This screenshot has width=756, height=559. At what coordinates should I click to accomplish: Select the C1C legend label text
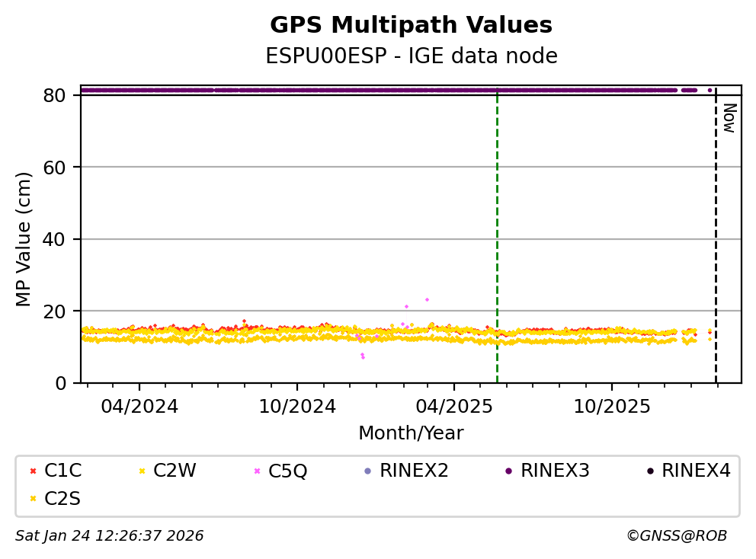[x=63, y=471]
